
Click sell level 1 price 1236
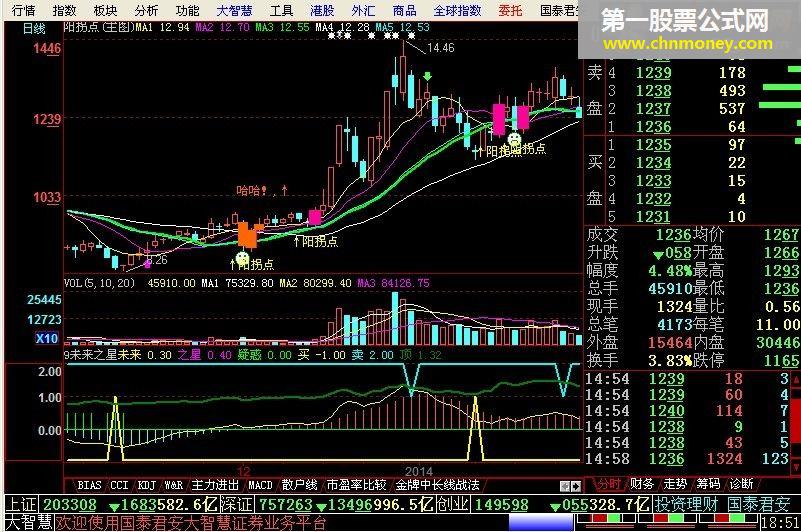(653, 127)
